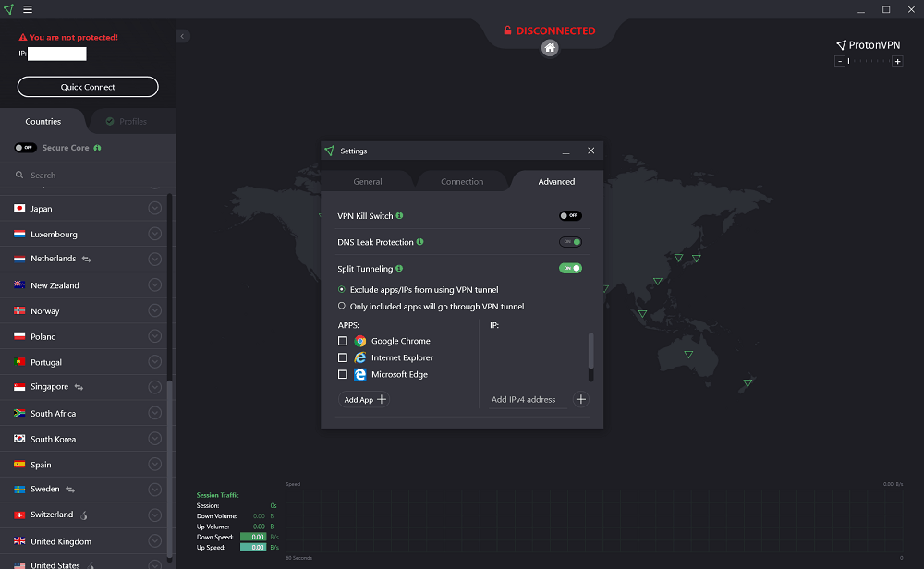Click the Japan flag icon
The height and width of the screenshot is (569, 924).
19,208
